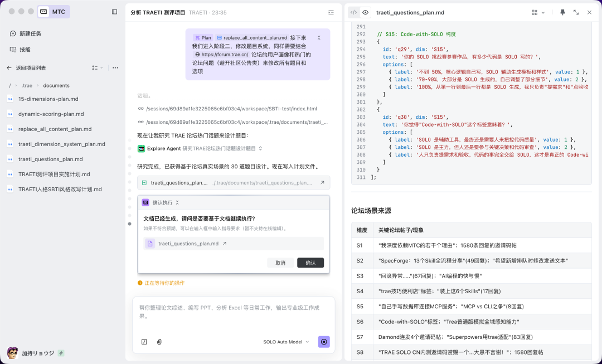Attach a file using the paperclip icon
This screenshot has height=364, width=602.
coord(159,341)
